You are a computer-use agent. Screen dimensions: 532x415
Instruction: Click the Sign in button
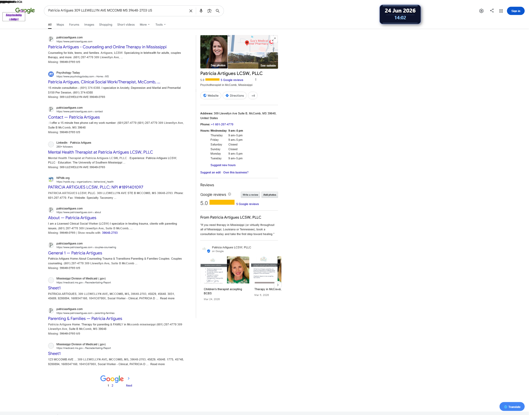pos(516,11)
